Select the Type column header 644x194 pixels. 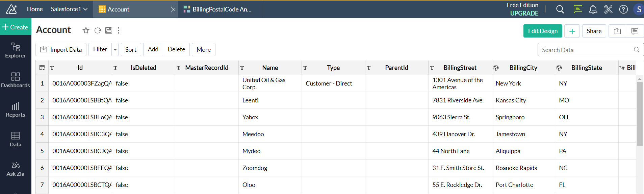333,68
